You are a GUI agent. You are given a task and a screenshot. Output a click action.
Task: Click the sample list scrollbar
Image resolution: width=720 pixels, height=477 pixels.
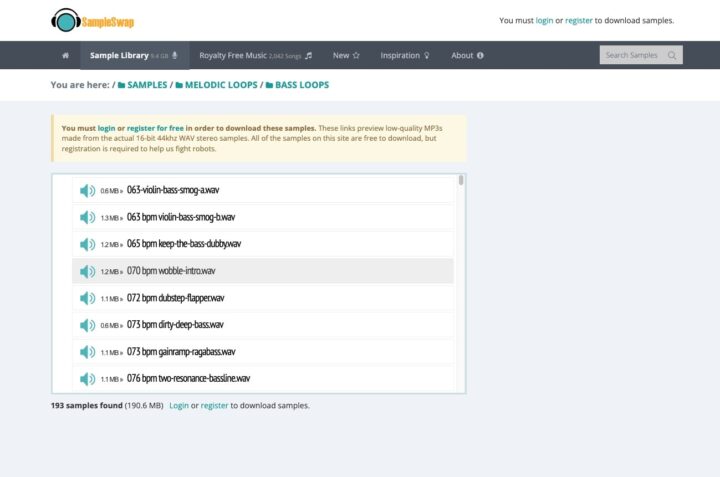point(461,181)
